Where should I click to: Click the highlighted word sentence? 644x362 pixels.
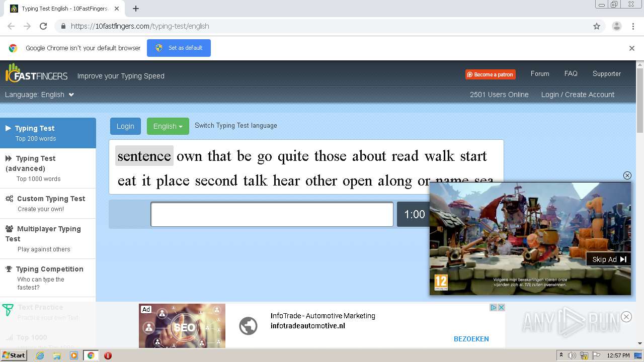[144, 156]
